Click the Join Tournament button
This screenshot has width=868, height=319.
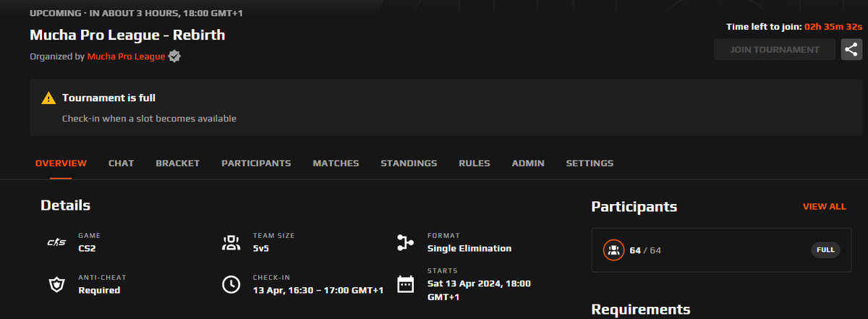pos(774,50)
